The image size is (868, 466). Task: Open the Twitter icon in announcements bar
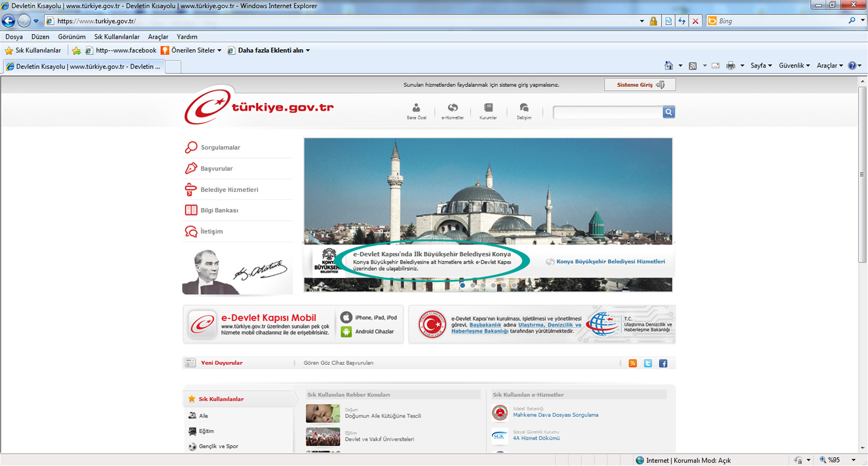tap(648, 363)
